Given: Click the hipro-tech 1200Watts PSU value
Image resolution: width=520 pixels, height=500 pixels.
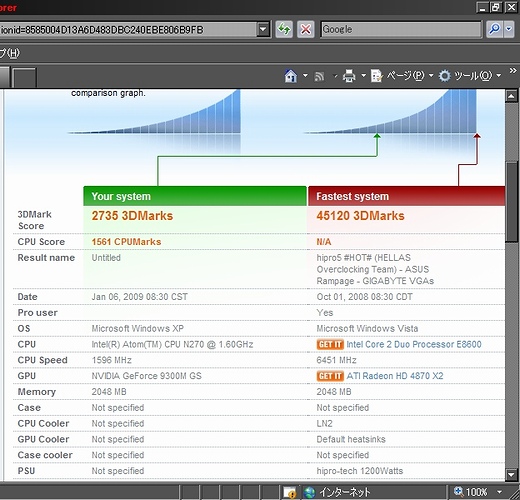Looking at the screenshot, I should [360, 471].
